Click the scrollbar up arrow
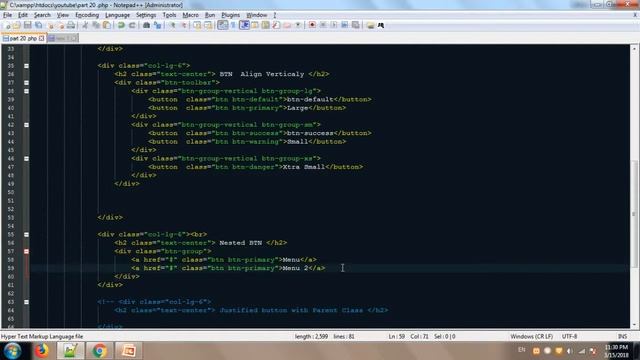 pos(634,49)
